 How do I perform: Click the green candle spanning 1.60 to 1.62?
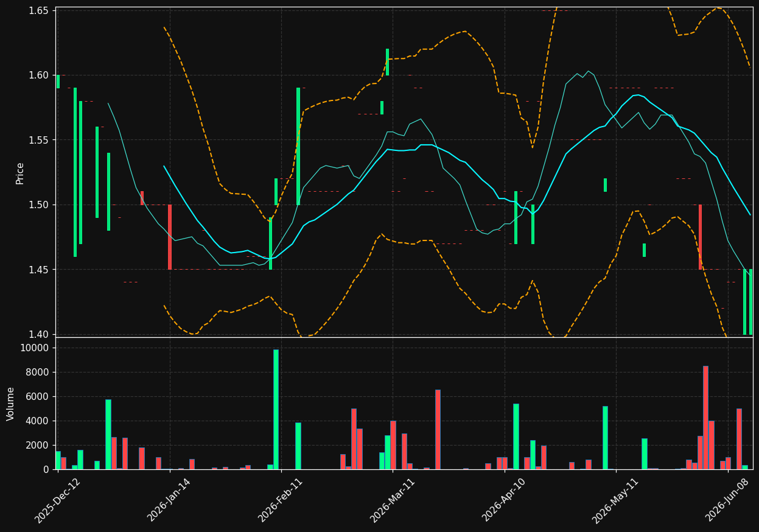(x=387, y=62)
